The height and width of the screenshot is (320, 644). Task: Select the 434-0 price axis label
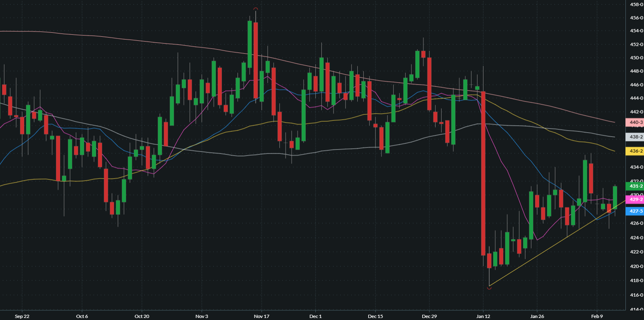(x=637, y=167)
